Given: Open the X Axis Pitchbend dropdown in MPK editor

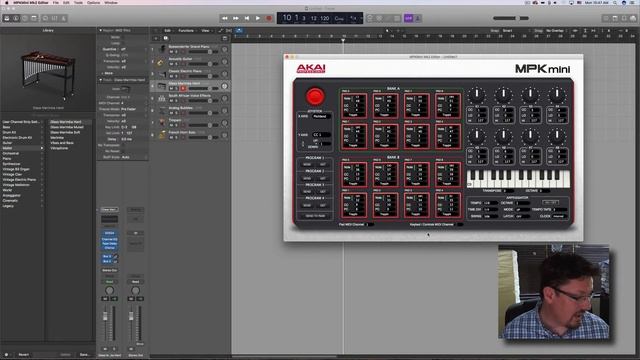Looking at the screenshot, I should pyautogui.click(x=321, y=116).
